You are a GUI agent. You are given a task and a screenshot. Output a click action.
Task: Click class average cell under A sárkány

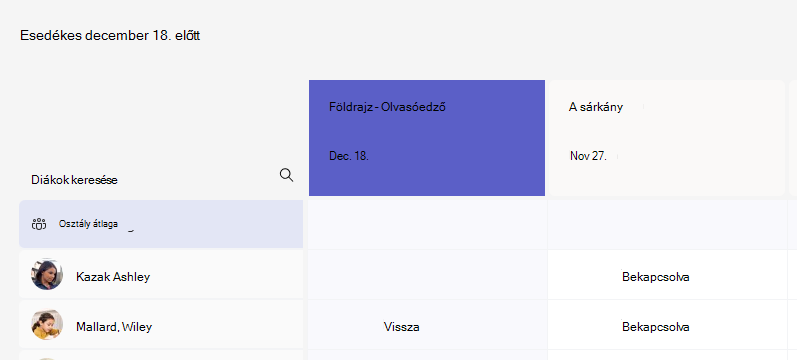[667, 224]
